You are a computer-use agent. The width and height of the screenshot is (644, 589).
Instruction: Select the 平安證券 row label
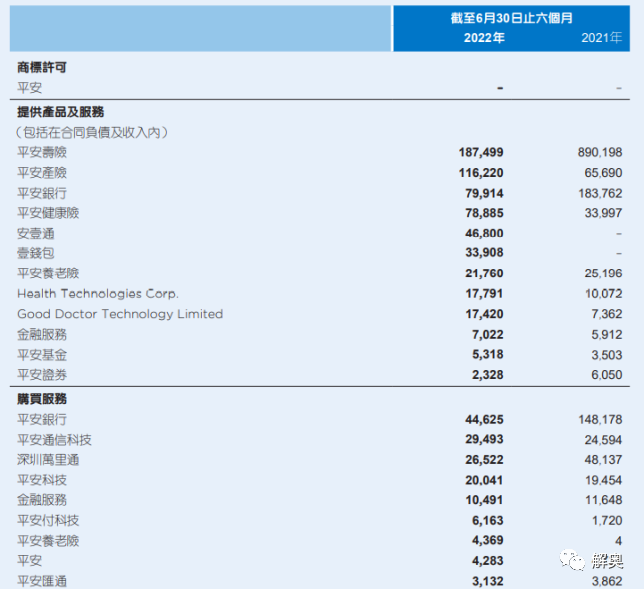coord(42,375)
